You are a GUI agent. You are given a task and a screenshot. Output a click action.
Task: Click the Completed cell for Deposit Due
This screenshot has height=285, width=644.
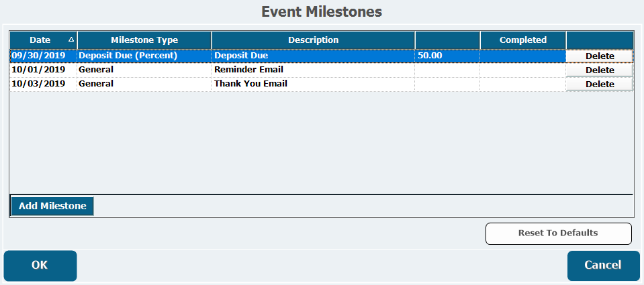coord(522,56)
